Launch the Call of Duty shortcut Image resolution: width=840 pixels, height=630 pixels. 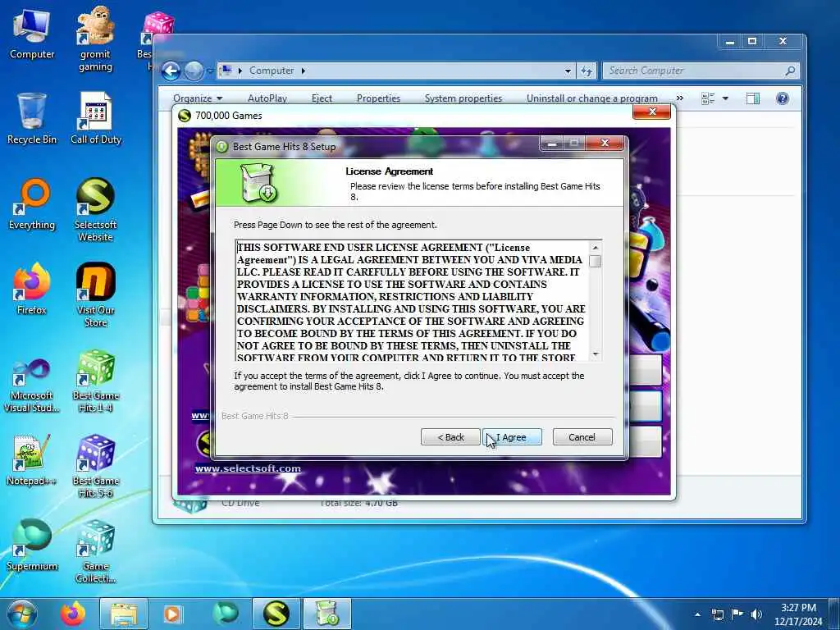click(96, 119)
